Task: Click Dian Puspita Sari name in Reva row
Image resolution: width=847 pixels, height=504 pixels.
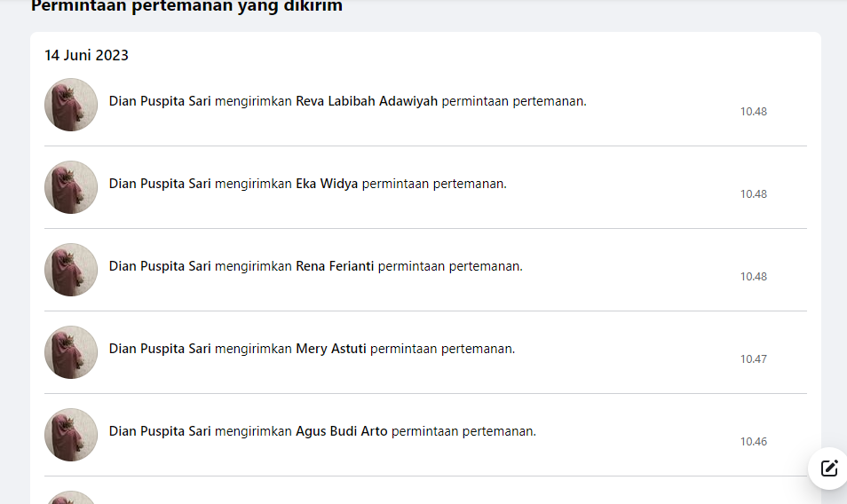Action: tap(160, 101)
